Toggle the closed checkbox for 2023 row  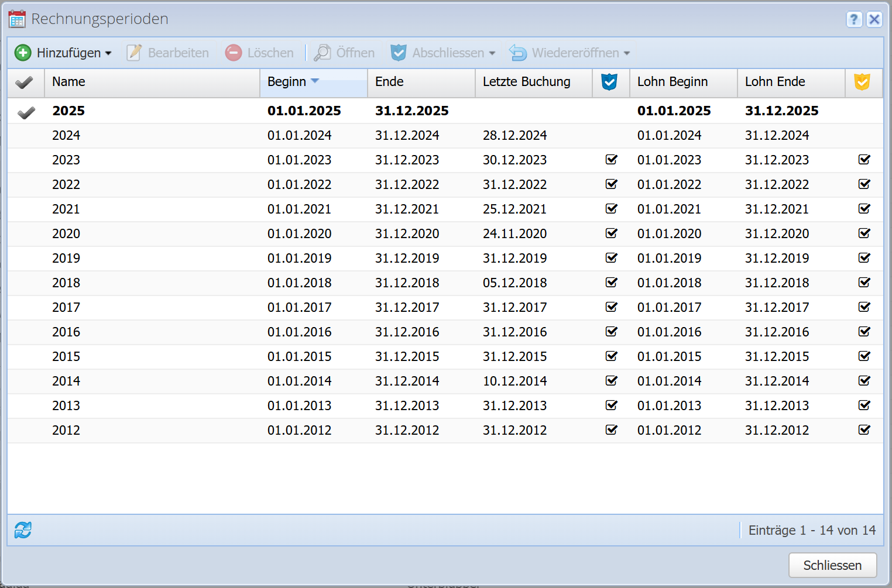pyautogui.click(x=611, y=160)
